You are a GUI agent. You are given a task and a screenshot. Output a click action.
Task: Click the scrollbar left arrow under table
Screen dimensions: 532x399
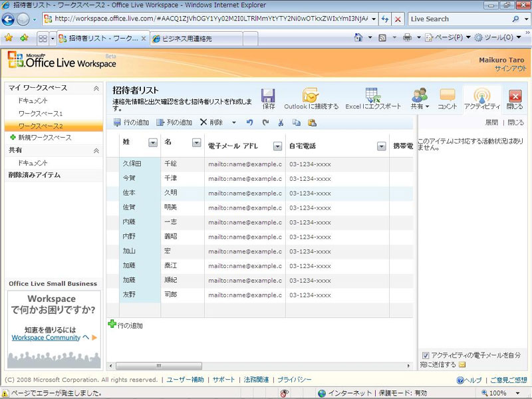coord(110,366)
